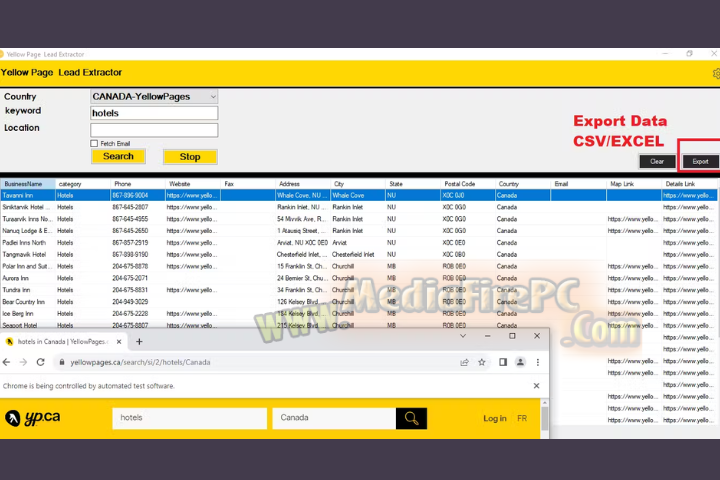720x480 pixels.
Task: Click the yellow Search button
Action: tap(118, 156)
